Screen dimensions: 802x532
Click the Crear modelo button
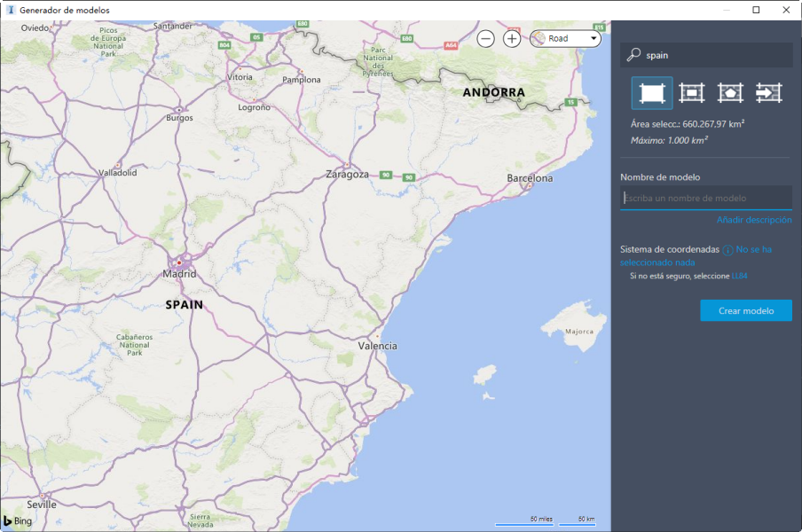pyautogui.click(x=746, y=310)
